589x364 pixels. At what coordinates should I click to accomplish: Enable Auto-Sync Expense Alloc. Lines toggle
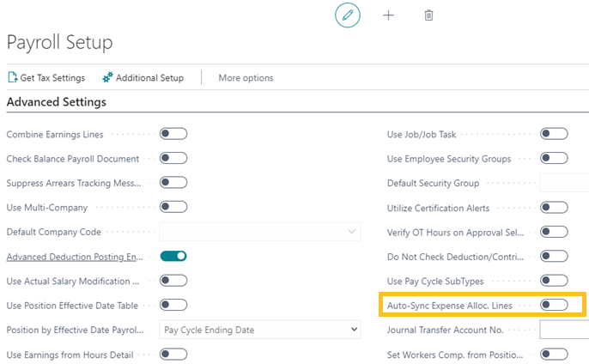point(554,305)
